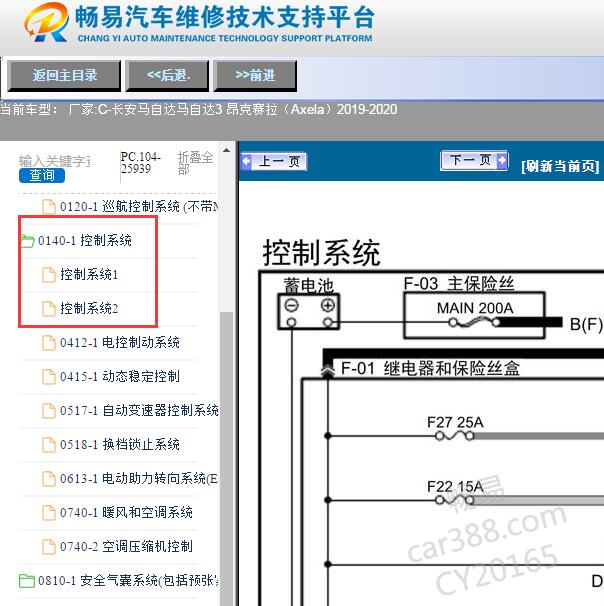Click page icon beside 0740-2 空调压缩机控制
This screenshot has width=604, height=606.
point(49,546)
